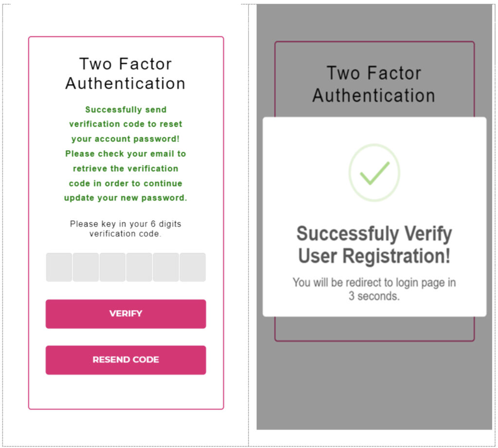Click gray backdrop above the dimmed card
Image resolution: width=498 pixels, height=448 pixels.
click(374, 22)
